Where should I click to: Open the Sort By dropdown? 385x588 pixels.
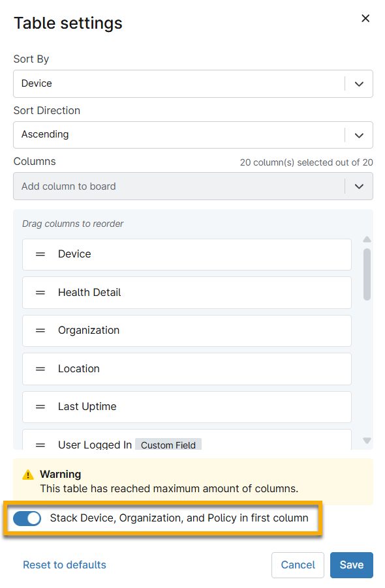[x=193, y=83]
